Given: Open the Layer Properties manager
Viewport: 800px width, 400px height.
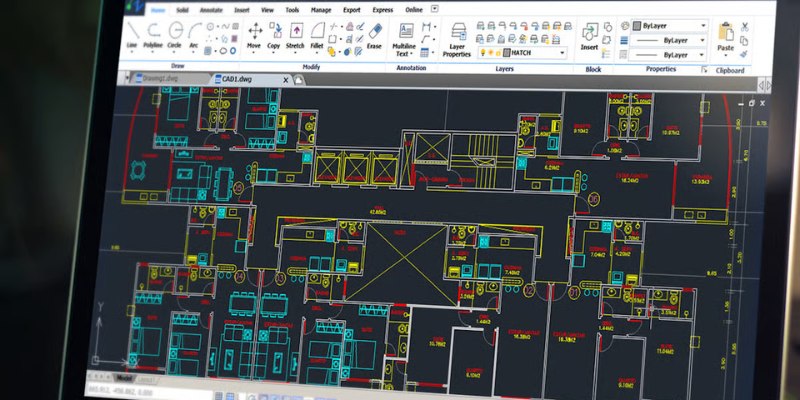Looking at the screenshot, I should (458, 38).
